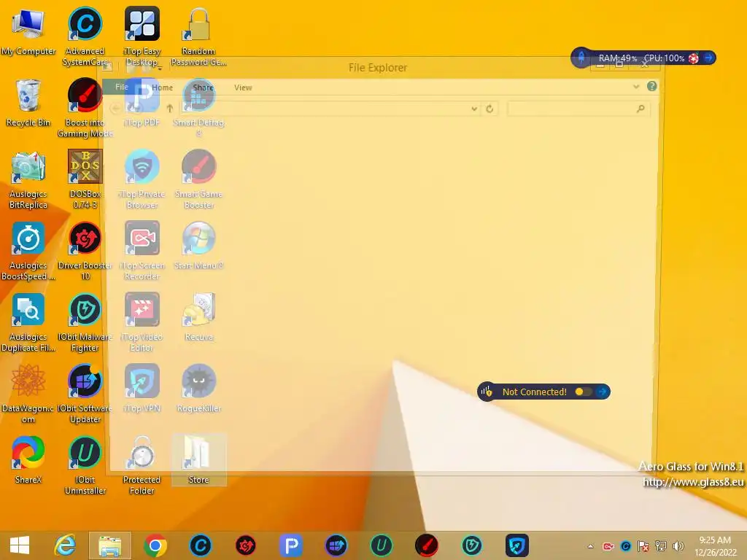Viewport: 747px width, 560px height.
Task: Open Driver Booster from taskbar
Action: [x=245, y=545]
